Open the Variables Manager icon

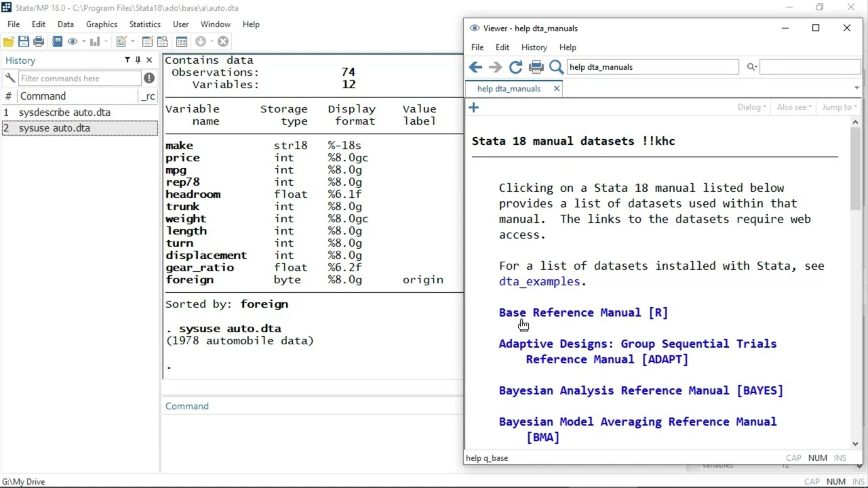(x=181, y=41)
